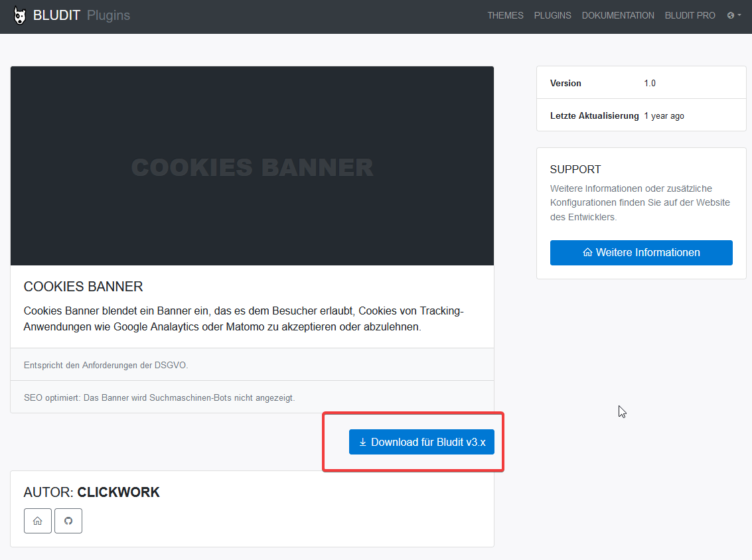
Task: Open DOKUMENTATION in the navbar
Action: 618,15
